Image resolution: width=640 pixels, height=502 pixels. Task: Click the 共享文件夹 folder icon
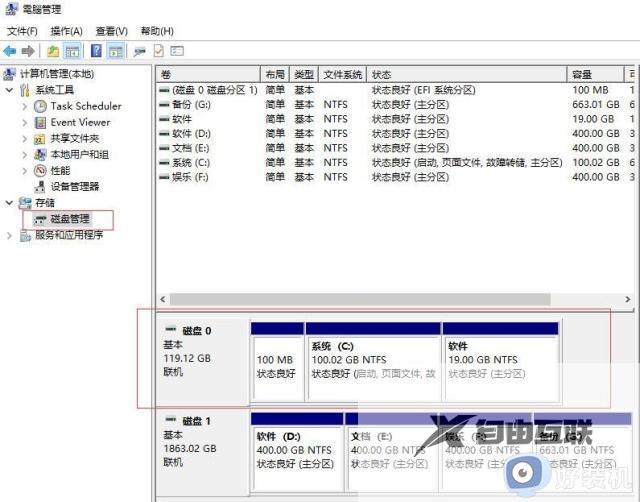(40, 139)
